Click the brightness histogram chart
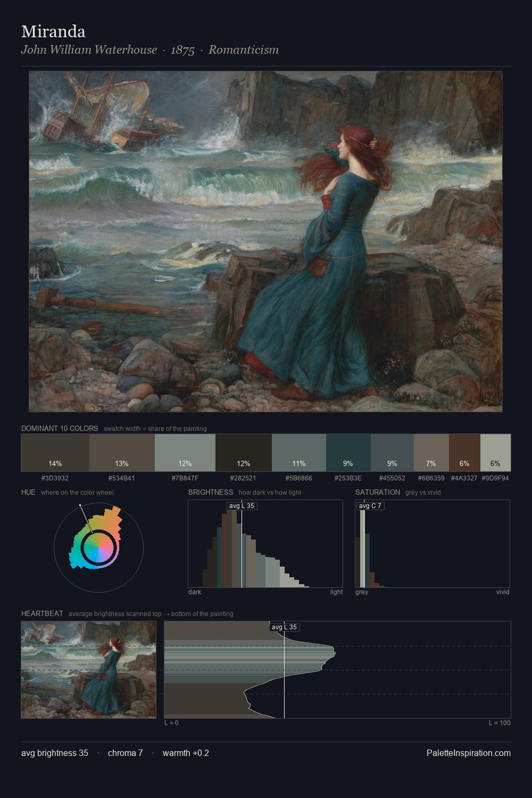The image size is (532, 798). point(265,544)
